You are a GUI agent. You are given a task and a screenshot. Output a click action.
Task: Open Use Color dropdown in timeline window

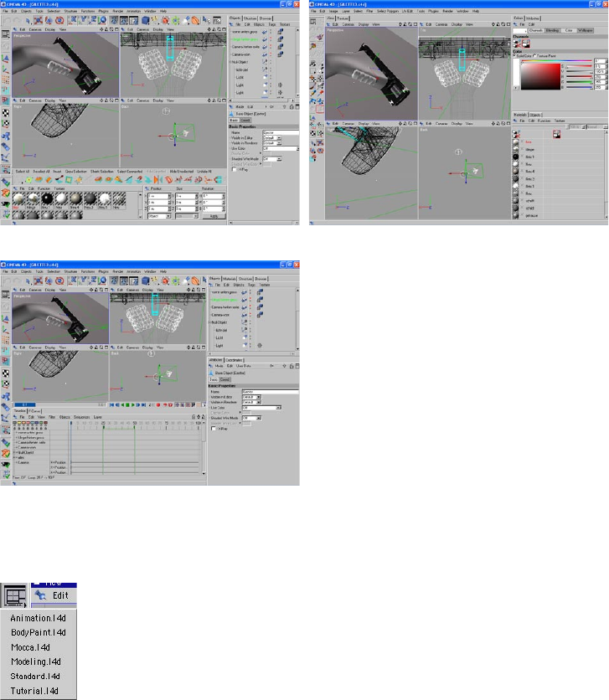pos(261,408)
